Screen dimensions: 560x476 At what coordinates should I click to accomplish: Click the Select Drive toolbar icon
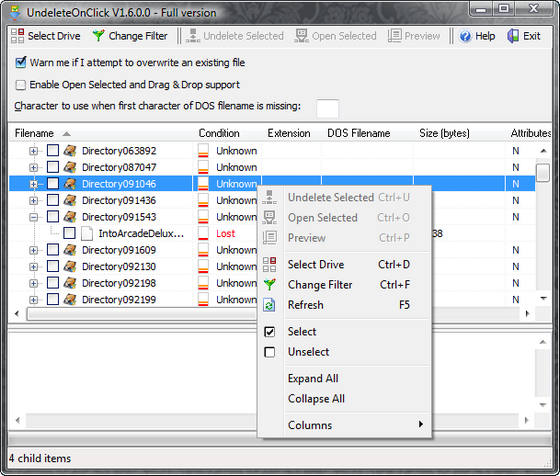point(18,36)
